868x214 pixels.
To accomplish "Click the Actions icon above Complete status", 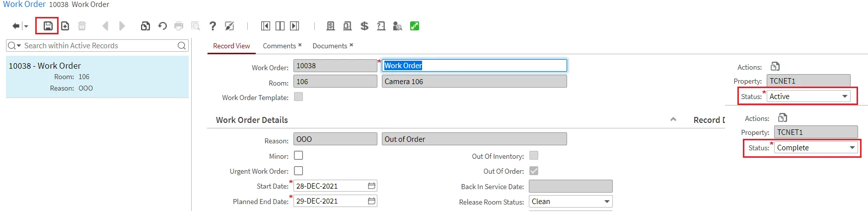I will [x=783, y=117].
